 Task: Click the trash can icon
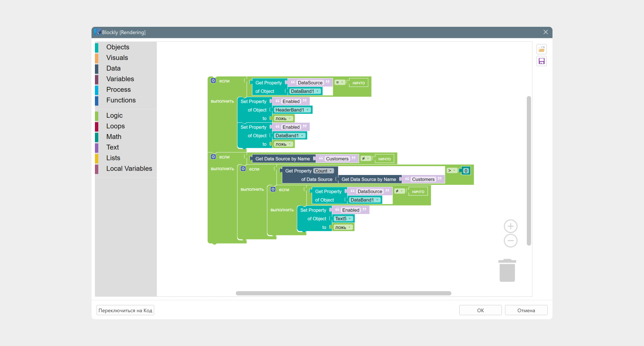[x=507, y=271]
